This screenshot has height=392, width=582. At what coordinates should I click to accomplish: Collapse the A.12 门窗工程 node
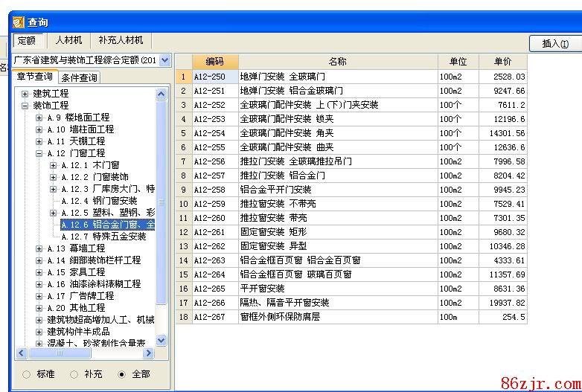tap(39, 153)
